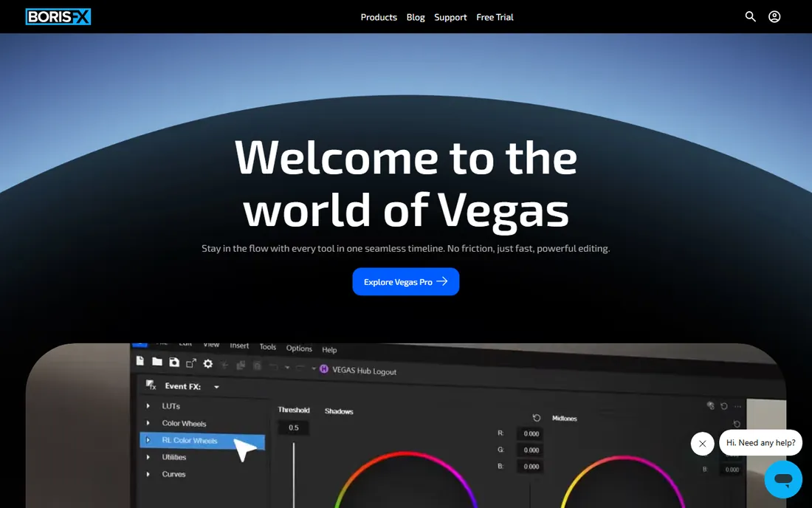Select Free Trial in the navigation
This screenshot has width=812, height=508.
[495, 17]
